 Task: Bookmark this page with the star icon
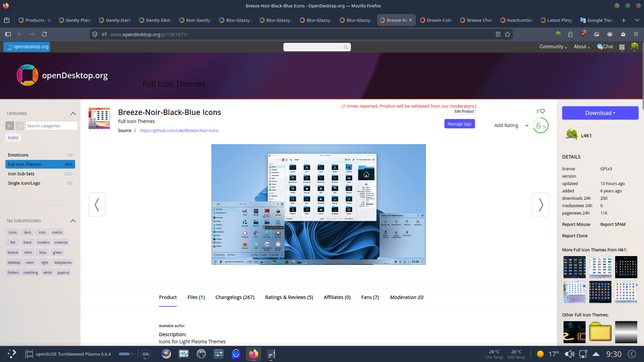pyautogui.click(x=507, y=34)
